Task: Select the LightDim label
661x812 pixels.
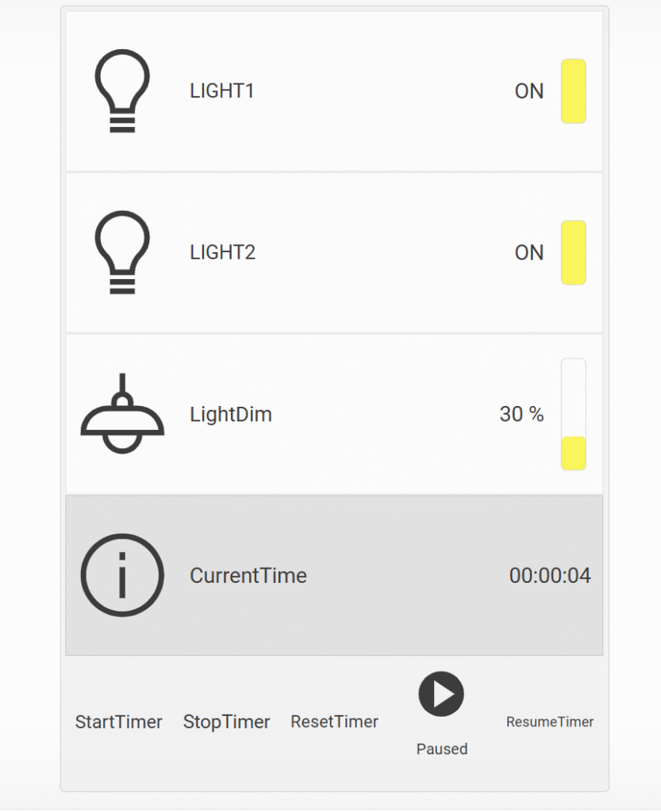Action: pyautogui.click(x=231, y=414)
